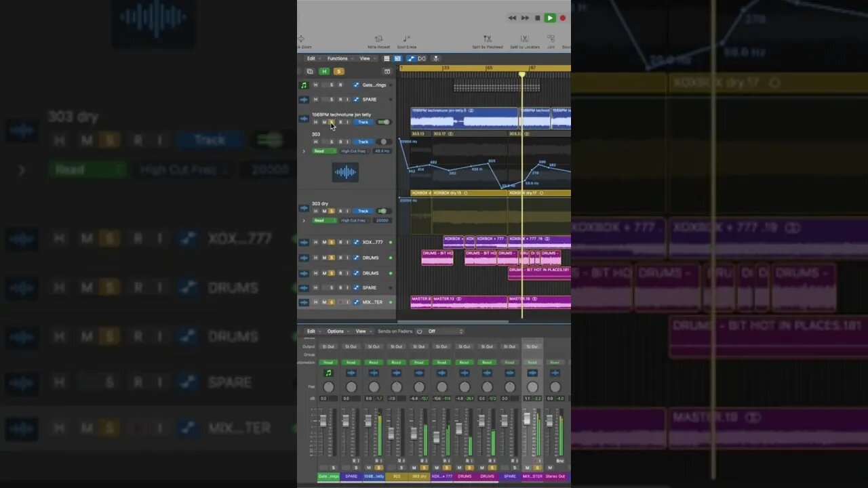Open the High Cut Freq parameter dropdown on 303 track
The image size is (868, 488).
click(353, 151)
